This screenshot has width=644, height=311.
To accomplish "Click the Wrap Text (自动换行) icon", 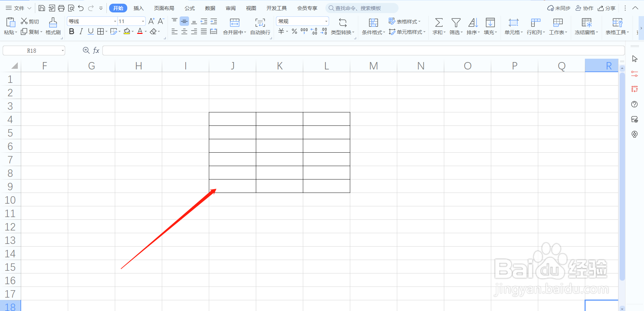I will click(260, 22).
